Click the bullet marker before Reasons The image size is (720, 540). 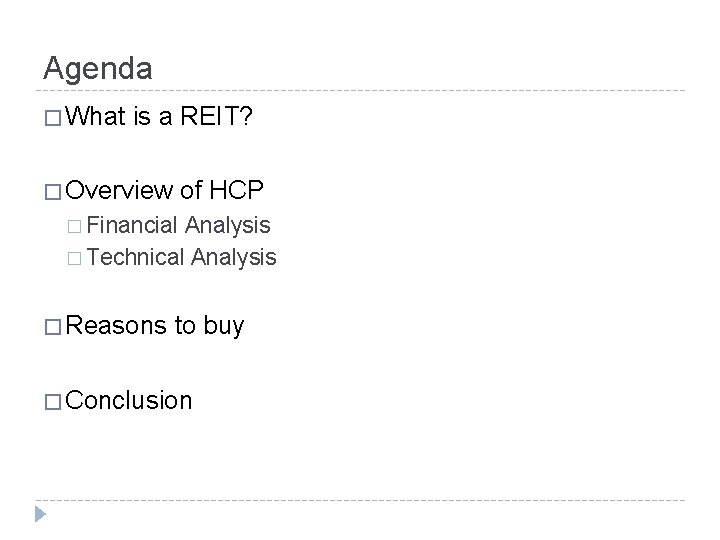point(54,325)
